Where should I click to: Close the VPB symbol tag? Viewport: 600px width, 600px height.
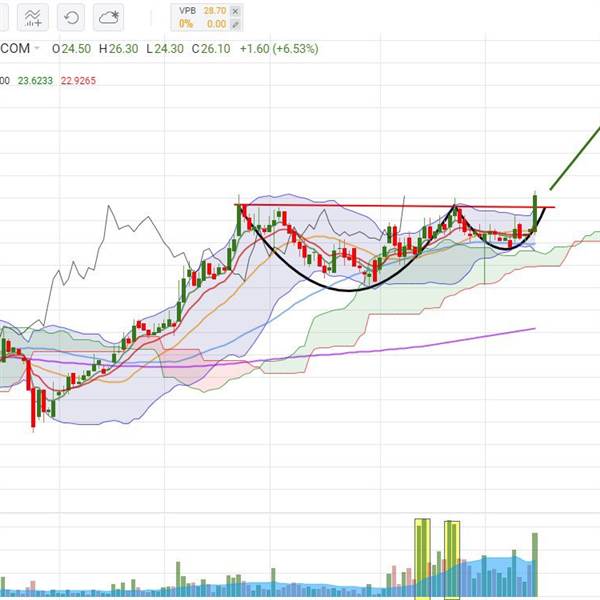click(235, 11)
